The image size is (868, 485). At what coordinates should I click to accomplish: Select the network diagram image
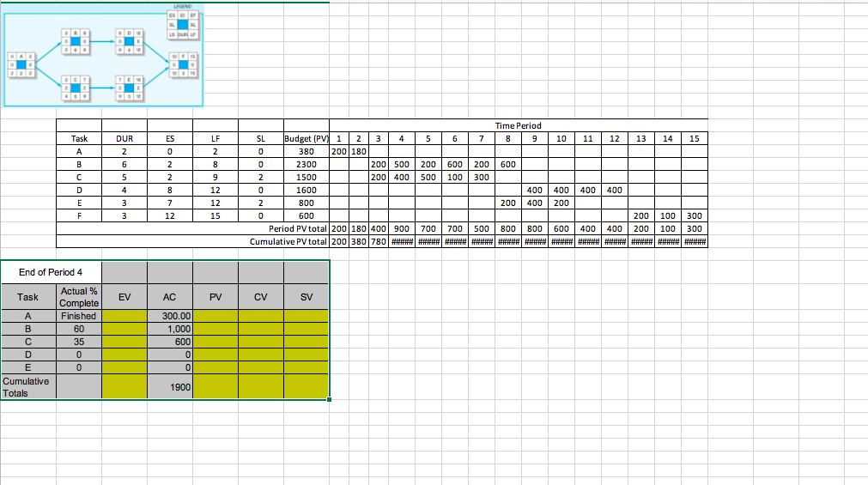tap(104, 55)
